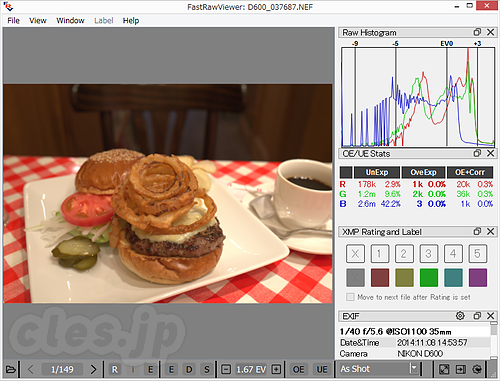Click the NIKON D600 camera value
This screenshot has height=381, width=500.
pos(420,353)
